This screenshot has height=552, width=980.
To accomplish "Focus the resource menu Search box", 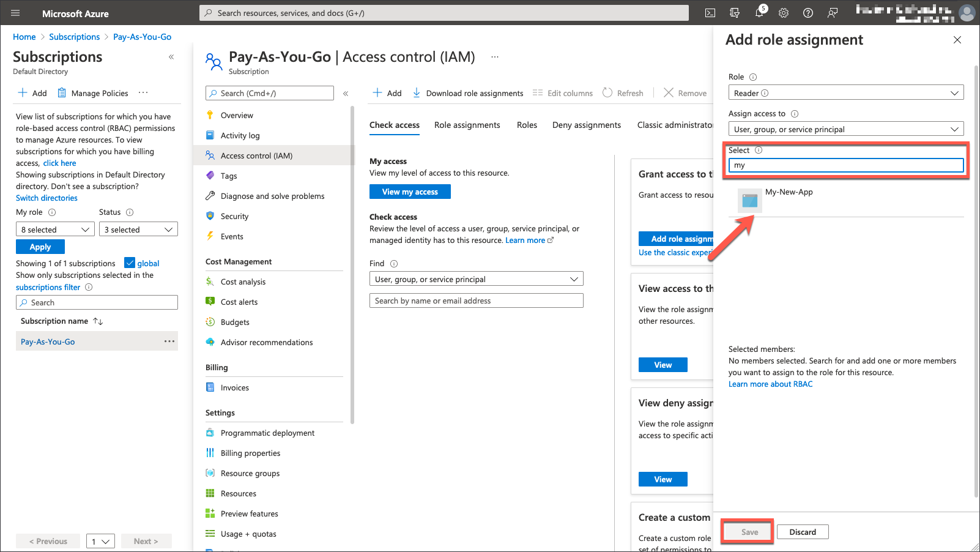I will pos(270,93).
